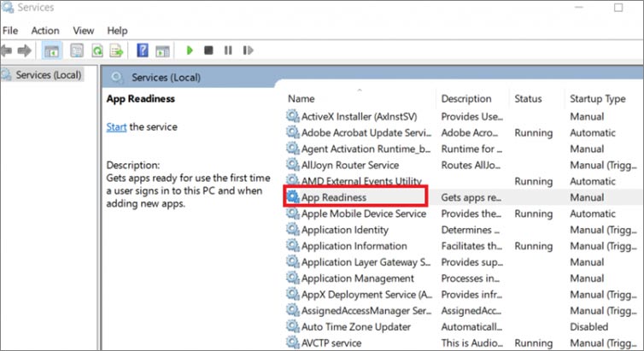644x351 pixels.
Task: Sort by the Startup Type column header
Action: [x=598, y=99]
